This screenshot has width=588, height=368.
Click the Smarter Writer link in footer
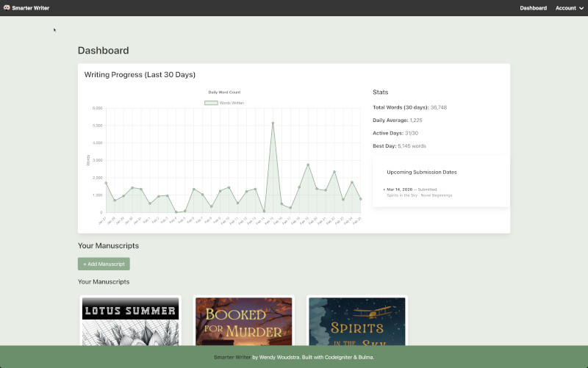point(232,357)
